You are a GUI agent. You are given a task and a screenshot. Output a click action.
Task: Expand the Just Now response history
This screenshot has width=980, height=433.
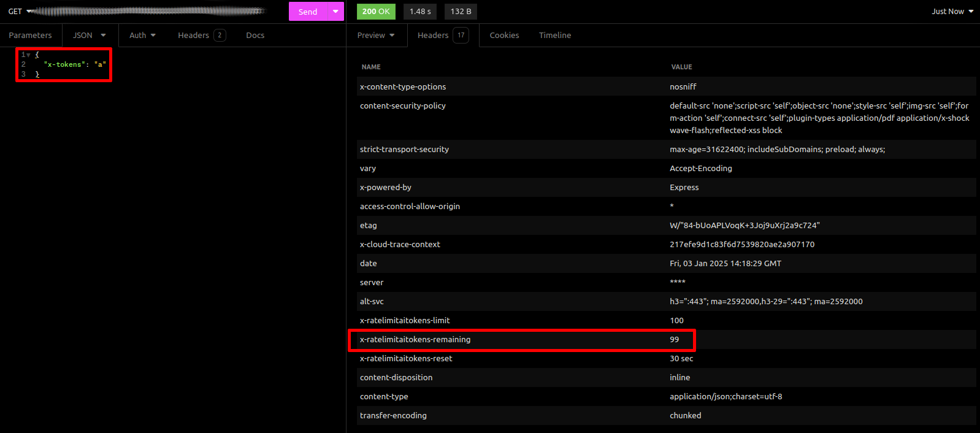952,12
